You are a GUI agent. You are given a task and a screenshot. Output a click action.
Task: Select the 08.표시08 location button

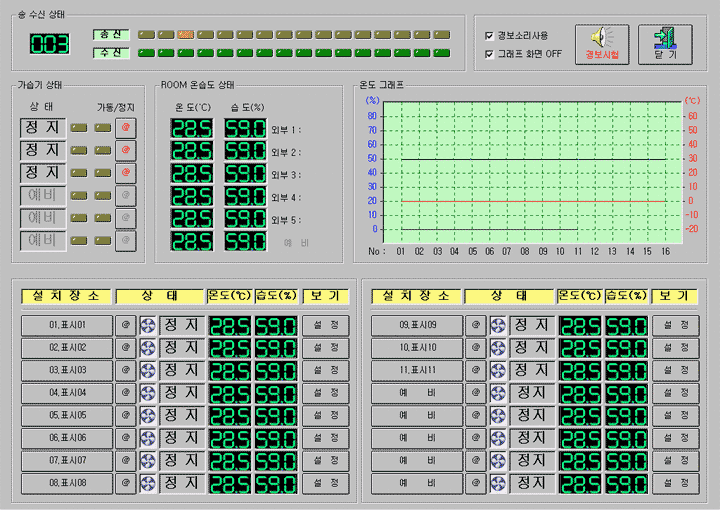click(67, 484)
